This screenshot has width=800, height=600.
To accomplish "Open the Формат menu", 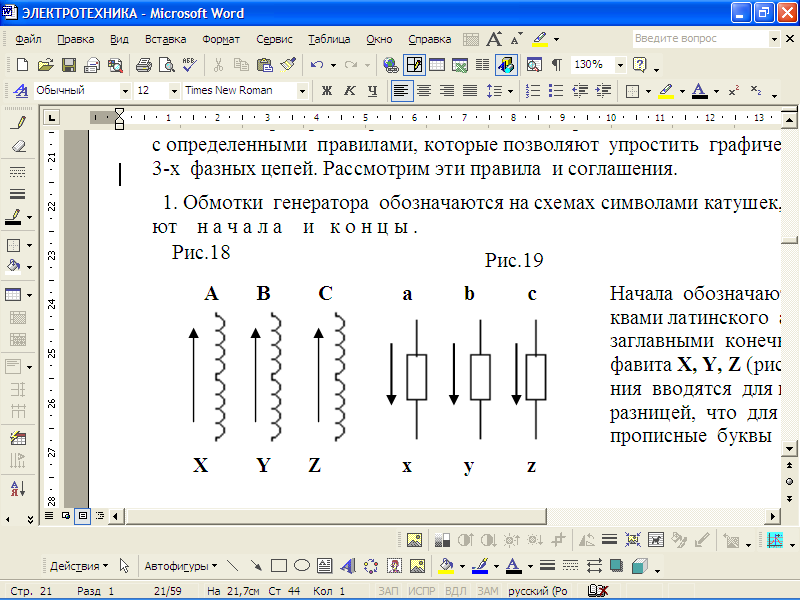I will pos(221,39).
